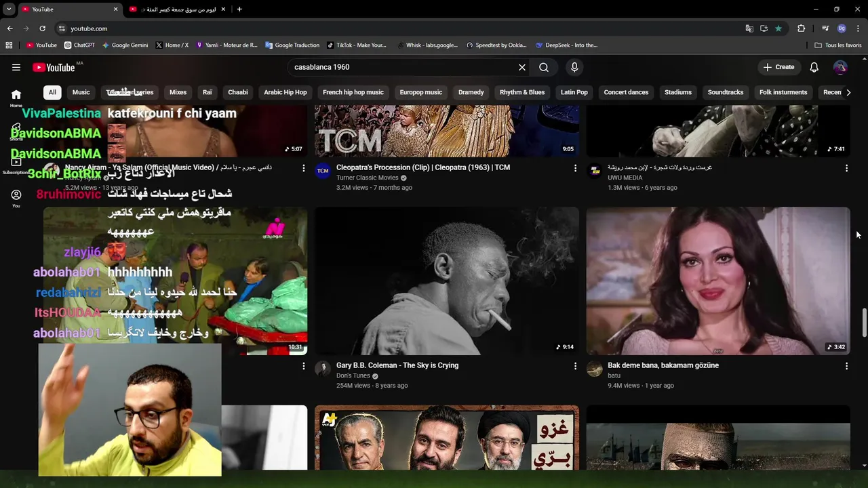Close the first YouTube browser tab
This screenshot has width=868, height=488.
pos(115,9)
